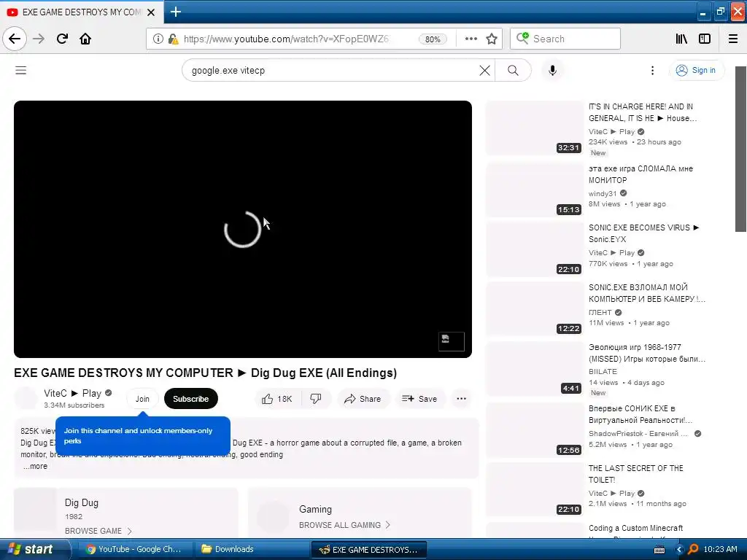This screenshot has width=747, height=560.
Task: Go to the browser Home page
Action: pos(85,39)
